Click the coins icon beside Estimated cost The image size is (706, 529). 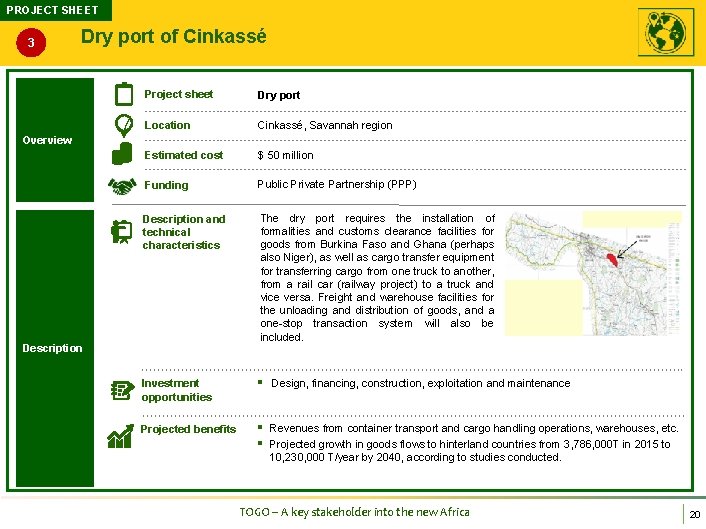[x=122, y=154]
